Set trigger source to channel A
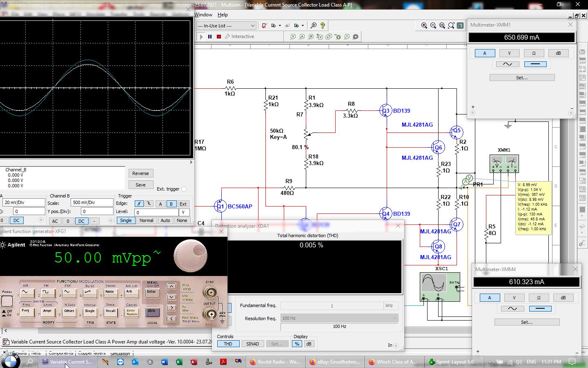The width and height of the screenshot is (588, 368). (x=160, y=204)
